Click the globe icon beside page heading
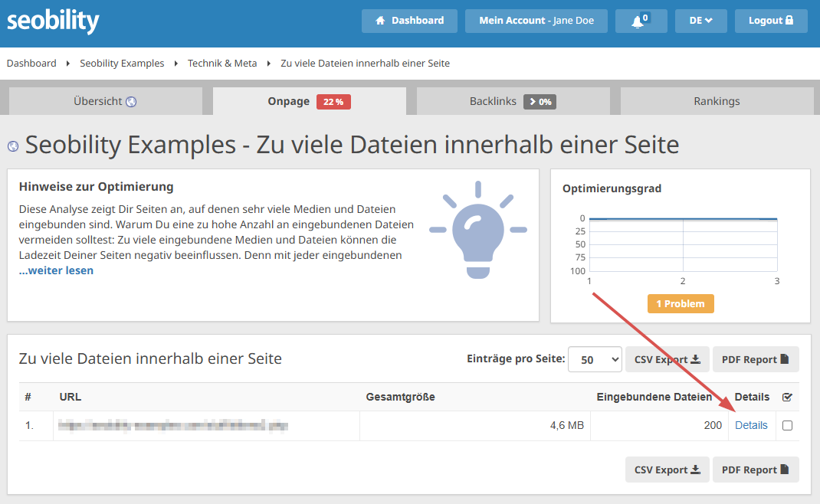Image resolution: width=820 pixels, height=504 pixels. [13, 146]
